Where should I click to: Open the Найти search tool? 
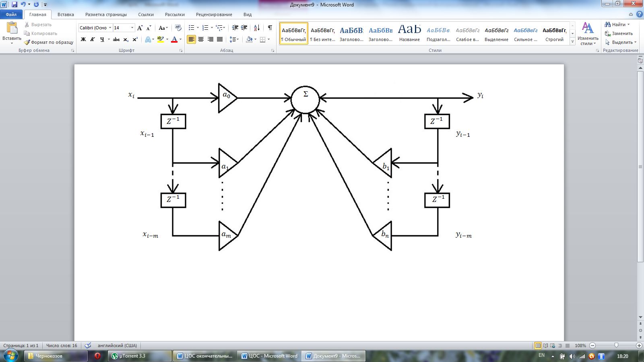click(617, 25)
